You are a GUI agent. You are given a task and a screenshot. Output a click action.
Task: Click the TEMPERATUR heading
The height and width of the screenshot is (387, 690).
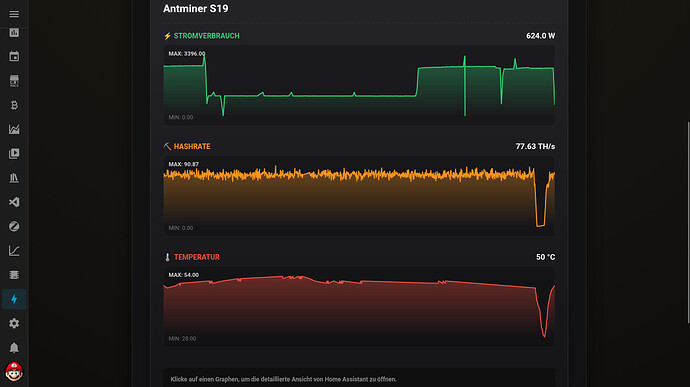pyautogui.click(x=196, y=257)
